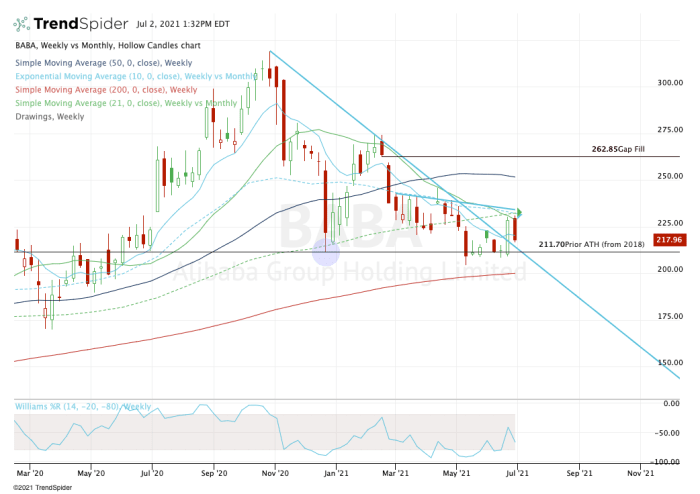The image size is (700, 494).
Task: Select the Simple Moving Average (50) legend entry
Action: pos(104,63)
